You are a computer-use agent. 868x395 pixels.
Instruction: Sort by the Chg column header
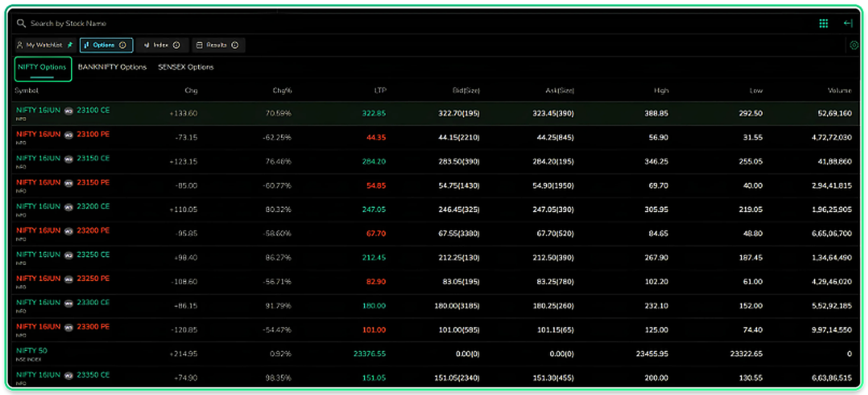point(191,91)
